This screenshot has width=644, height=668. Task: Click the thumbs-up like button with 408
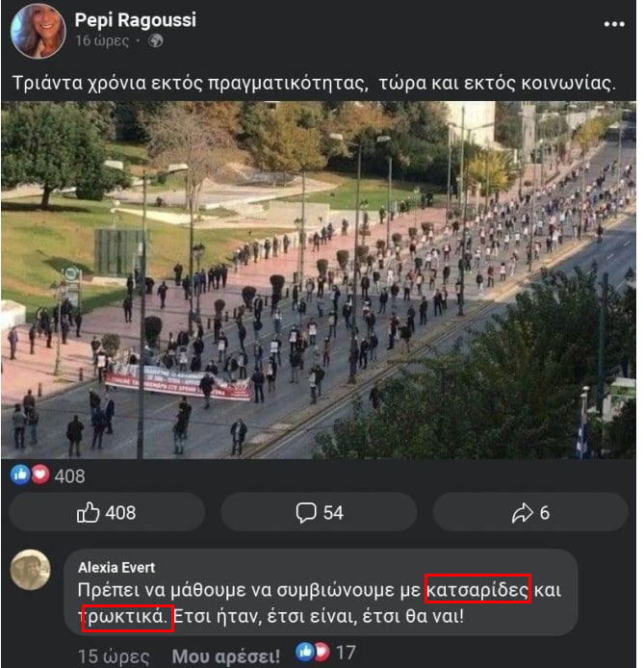coord(107,512)
